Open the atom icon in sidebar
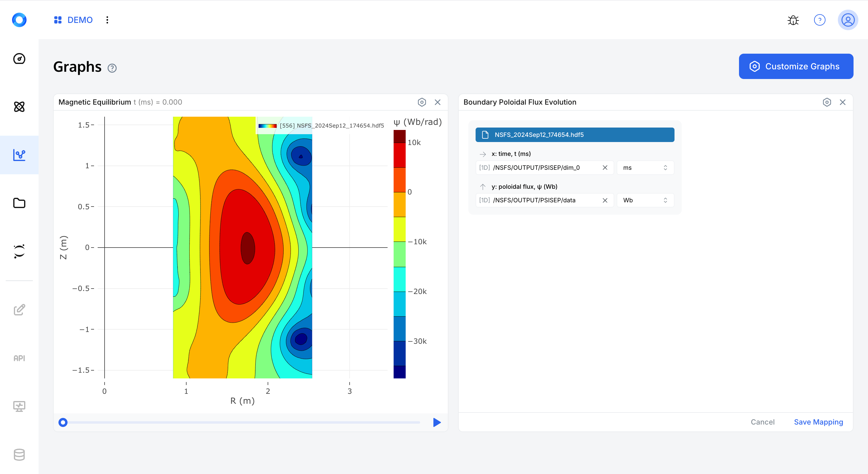This screenshot has height=474, width=868. [x=19, y=106]
